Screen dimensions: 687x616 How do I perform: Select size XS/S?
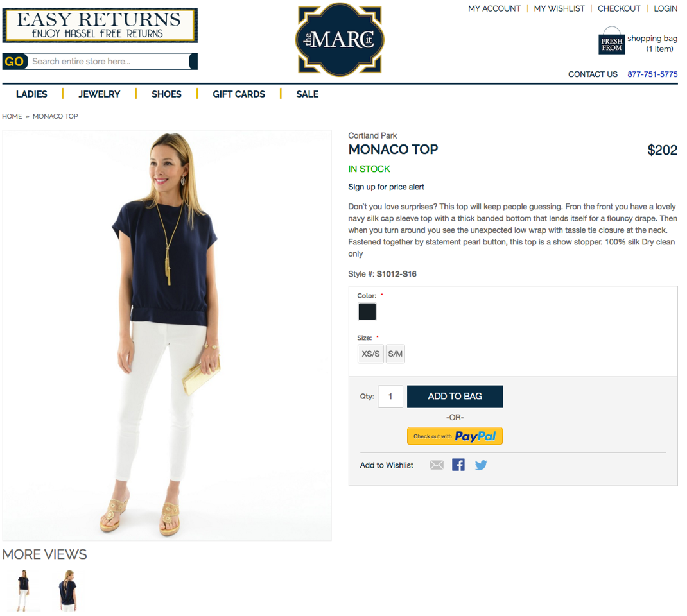[370, 354]
